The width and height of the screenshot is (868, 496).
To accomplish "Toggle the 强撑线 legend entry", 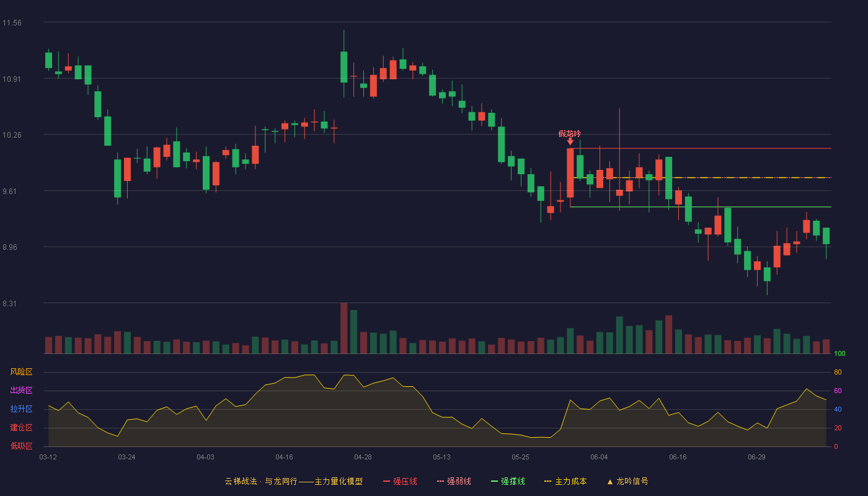I will (x=508, y=481).
